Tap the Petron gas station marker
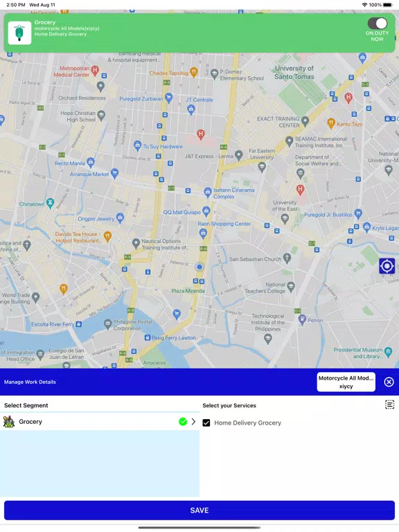 [x=302, y=319]
